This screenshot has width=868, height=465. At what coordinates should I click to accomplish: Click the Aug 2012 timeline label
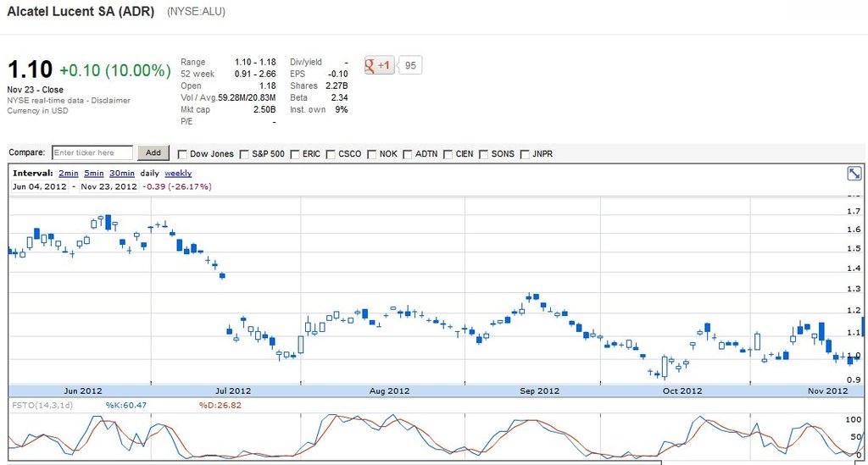(390, 390)
